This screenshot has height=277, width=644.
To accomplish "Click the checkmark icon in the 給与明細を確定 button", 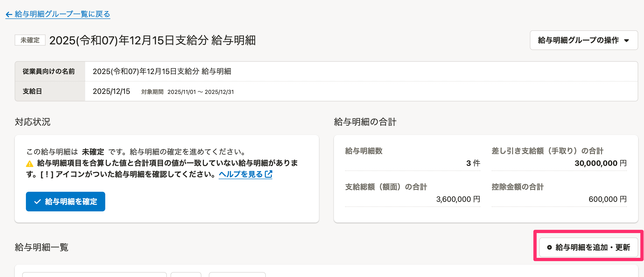I will (38, 202).
